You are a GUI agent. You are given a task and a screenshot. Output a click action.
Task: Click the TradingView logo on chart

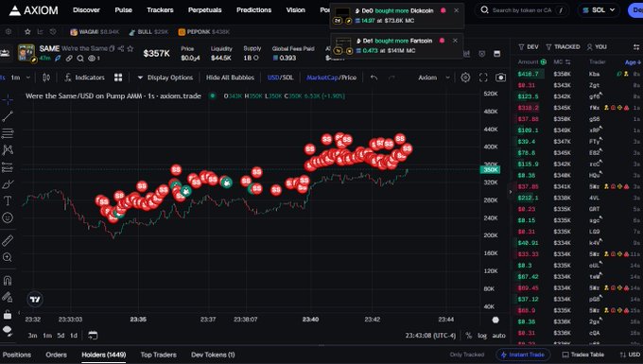pos(35,299)
